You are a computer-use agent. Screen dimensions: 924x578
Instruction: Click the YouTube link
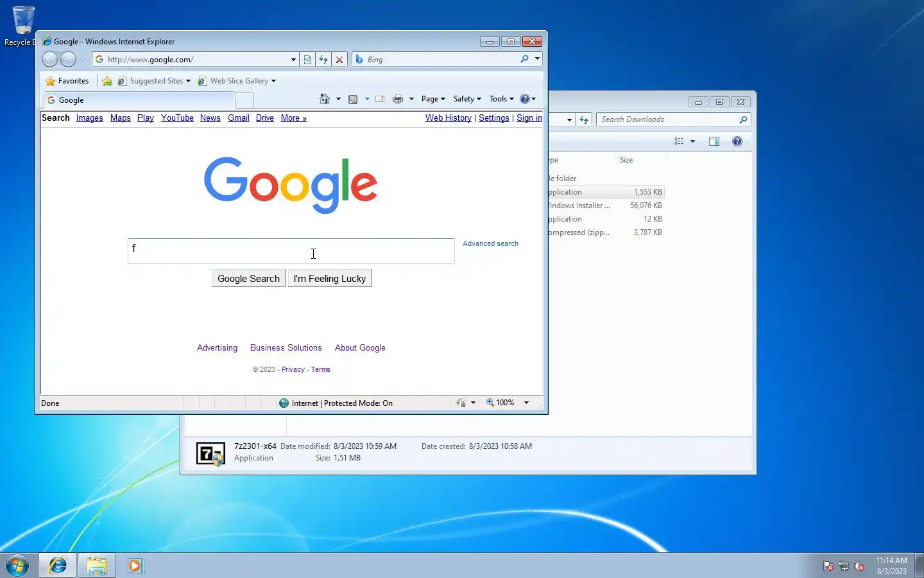pyautogui.click(x=177, y=118)
